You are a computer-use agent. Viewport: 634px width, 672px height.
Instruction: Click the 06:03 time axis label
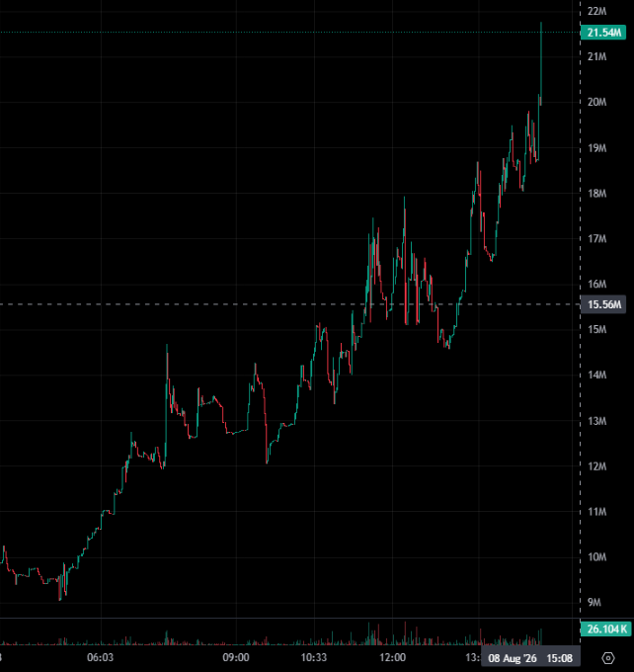(101, 657)
